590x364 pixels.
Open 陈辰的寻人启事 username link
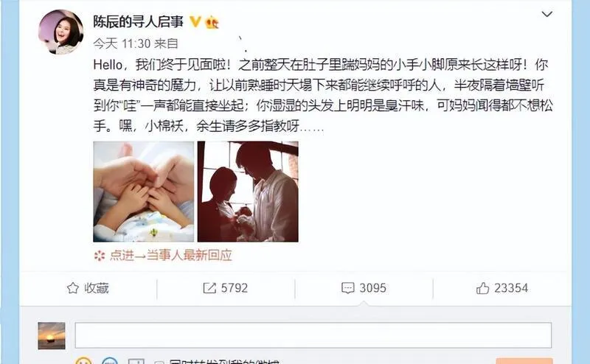pyautogui.click(x=138, y=21)
